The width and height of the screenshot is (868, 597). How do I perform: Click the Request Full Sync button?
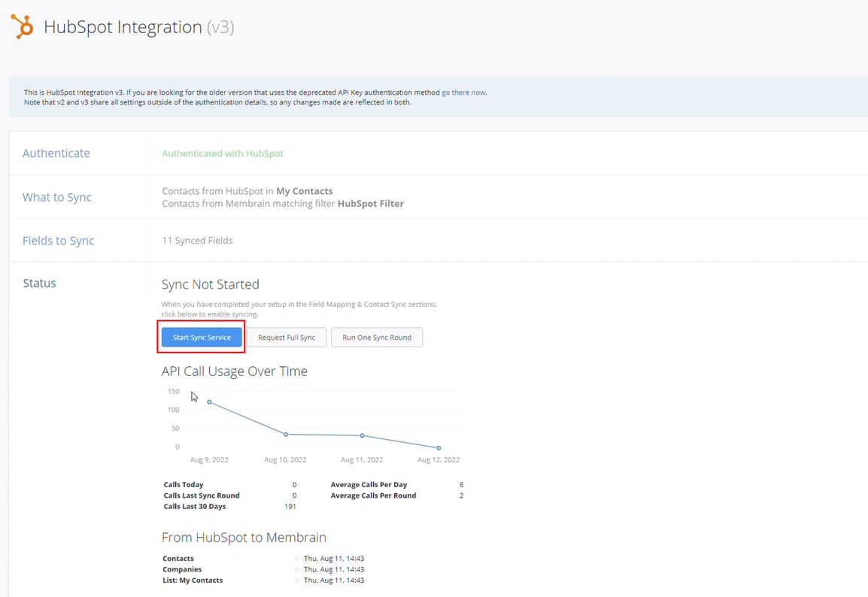tap(286, 338)
